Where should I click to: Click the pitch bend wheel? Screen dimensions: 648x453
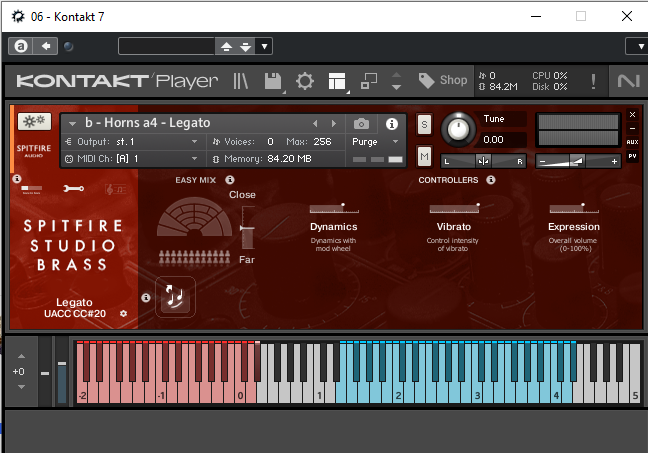(x=45, y=372)
